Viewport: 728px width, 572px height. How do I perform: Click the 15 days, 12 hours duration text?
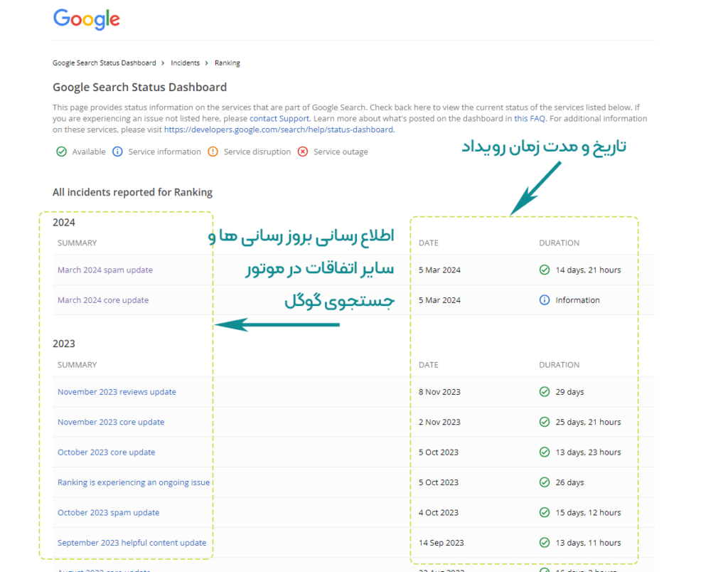tap(588, 512)
